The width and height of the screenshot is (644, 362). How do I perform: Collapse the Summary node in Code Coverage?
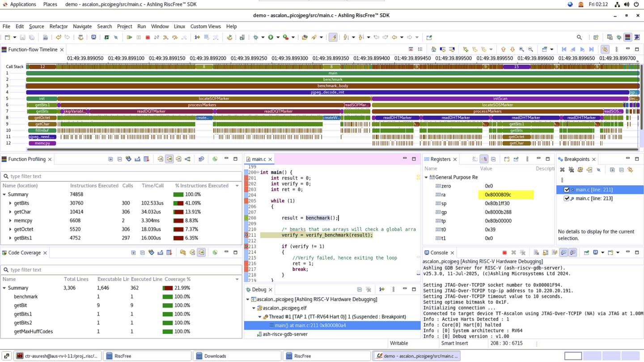click(4, 288)
